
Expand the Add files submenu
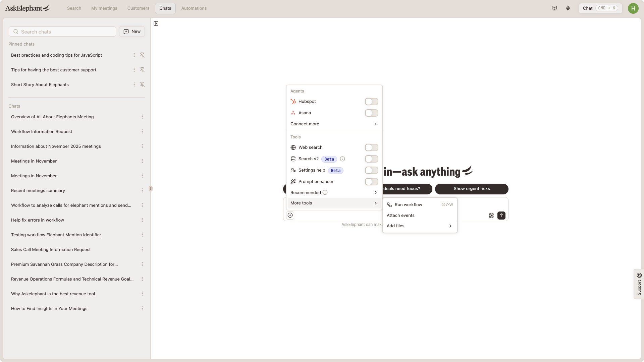pos(420,226)
